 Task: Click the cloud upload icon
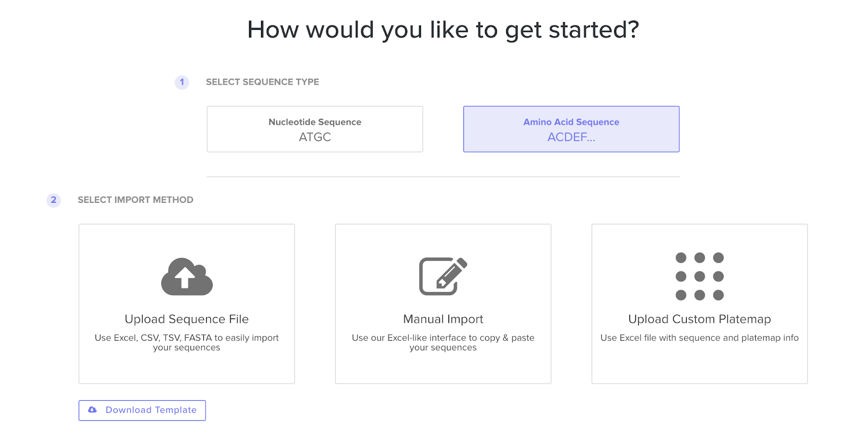(x=187, y=277)
